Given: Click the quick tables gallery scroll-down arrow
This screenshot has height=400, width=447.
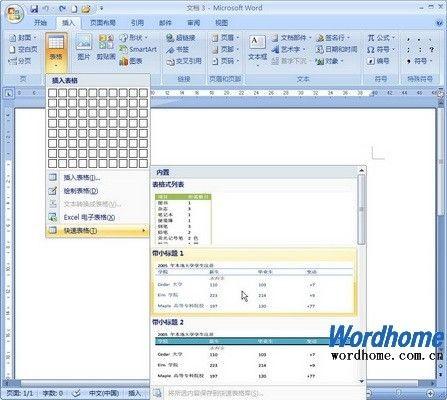Looking at the screenshot, I should [361, 381].
